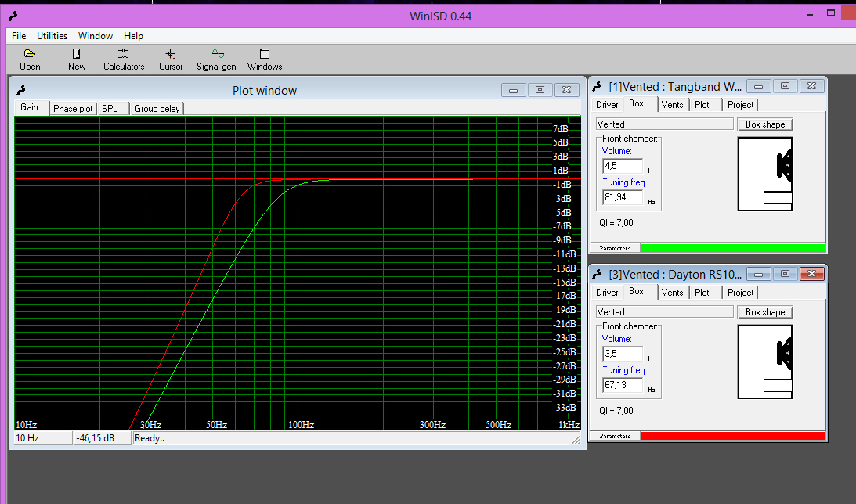
Task: Open Vents tab in Tangband project
Action: [x=672, y=105]
